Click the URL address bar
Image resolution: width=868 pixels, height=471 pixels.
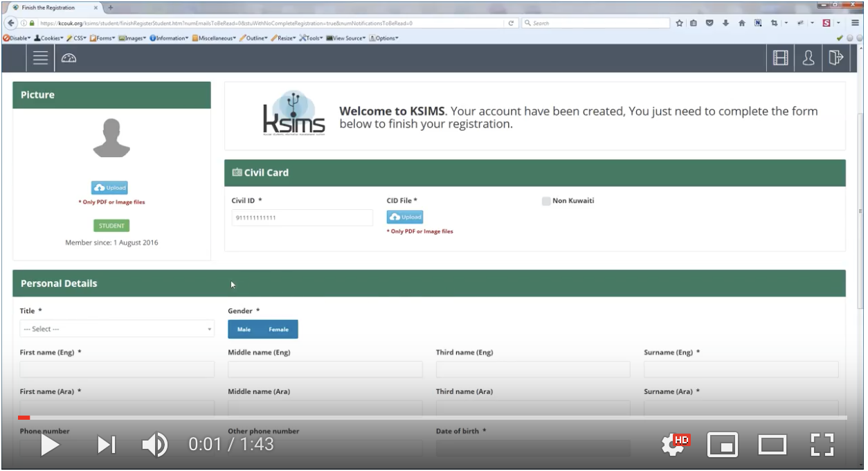(x=270, y=23)
